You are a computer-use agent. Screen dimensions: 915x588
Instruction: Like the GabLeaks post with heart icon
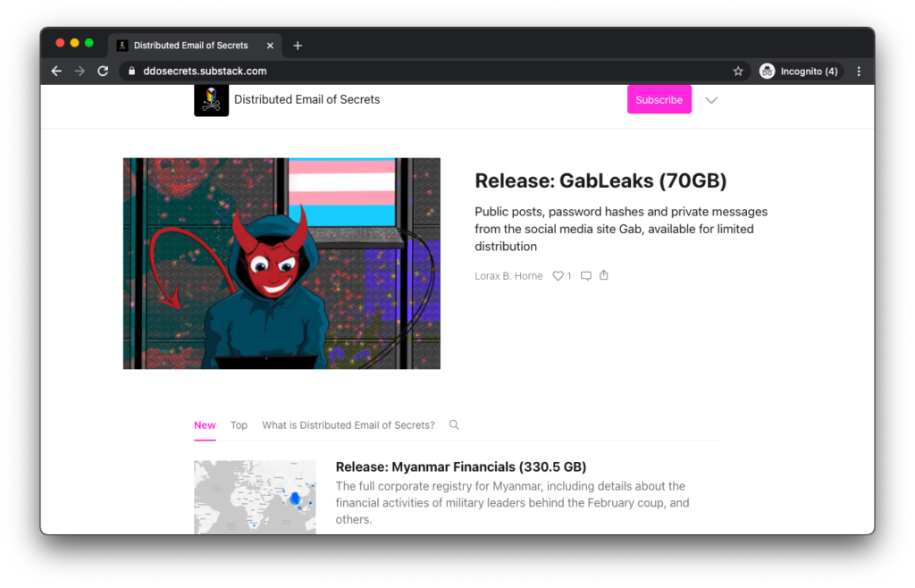coord(558,276)
